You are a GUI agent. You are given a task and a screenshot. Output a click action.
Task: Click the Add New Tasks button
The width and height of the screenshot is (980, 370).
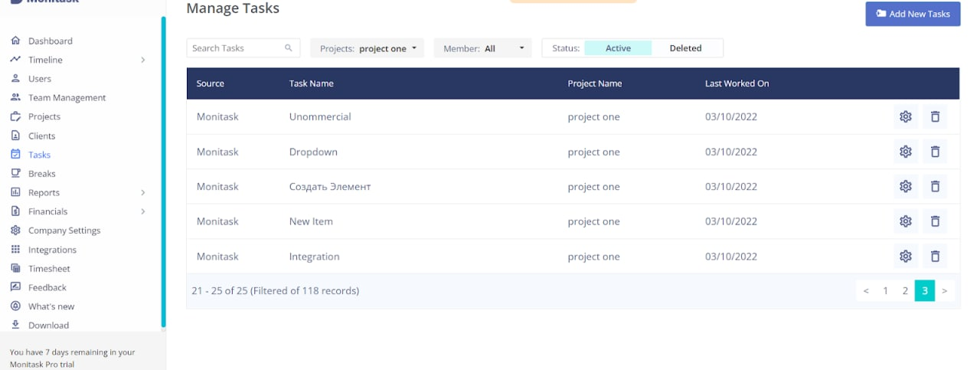[x=913, y=14]
